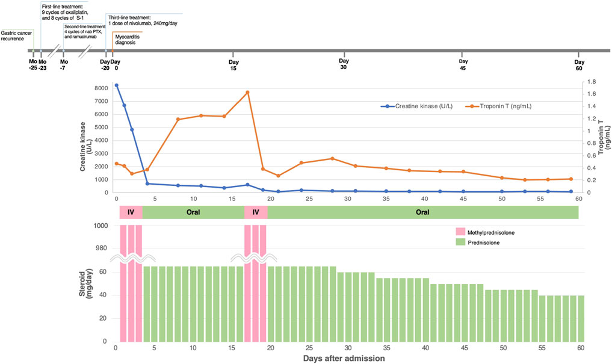The width and height of the screenshot is (612, 364).
Task: Select the "5000" creatine kinase axis tick
Action: 101,127
